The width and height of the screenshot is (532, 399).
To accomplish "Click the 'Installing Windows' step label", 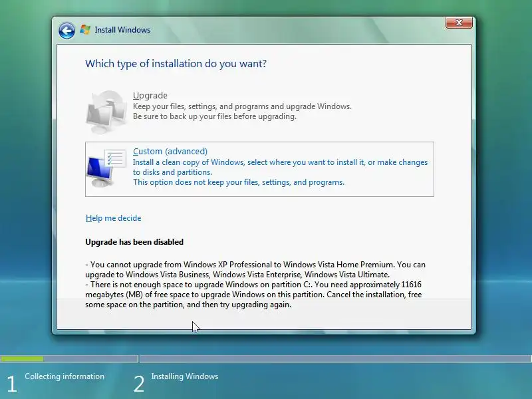I will click(x=185, y=376).
